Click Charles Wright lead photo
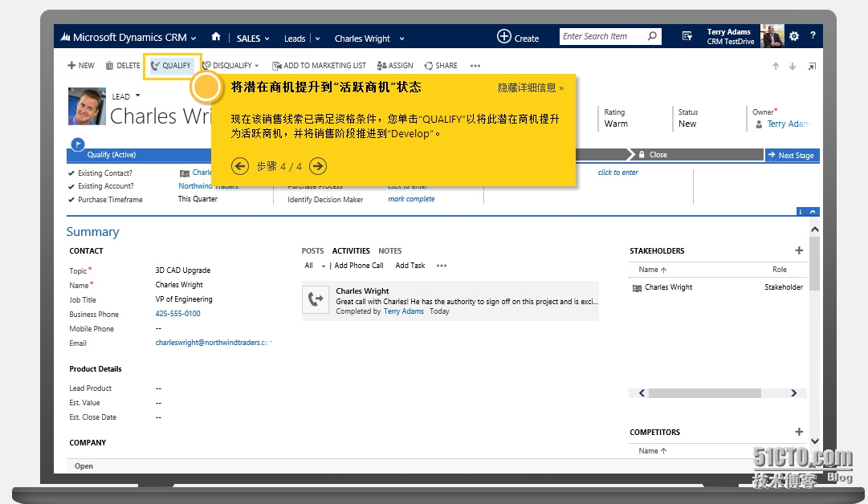 (x=87, y=106)
